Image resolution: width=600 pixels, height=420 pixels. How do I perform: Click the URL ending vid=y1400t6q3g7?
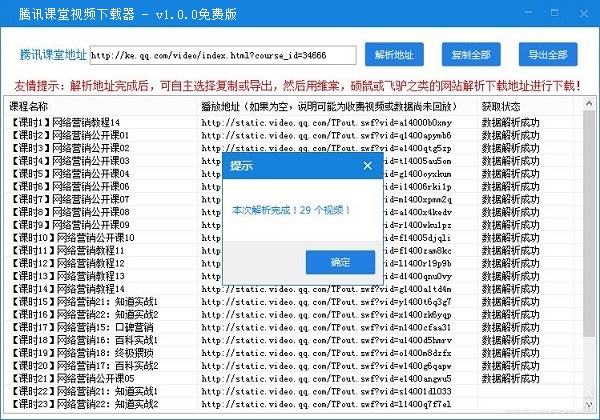point(326,302)
